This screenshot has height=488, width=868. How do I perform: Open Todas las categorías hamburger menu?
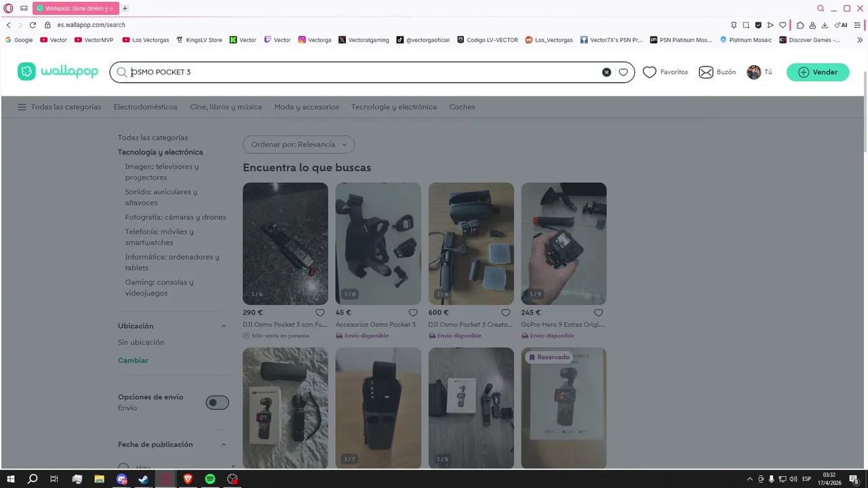coord(60,107)
